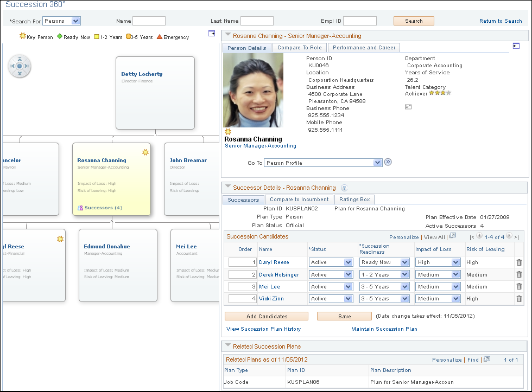Delete Mei Lee candidate row
This screenshot has width=532, height=392.
coord(519,286)
